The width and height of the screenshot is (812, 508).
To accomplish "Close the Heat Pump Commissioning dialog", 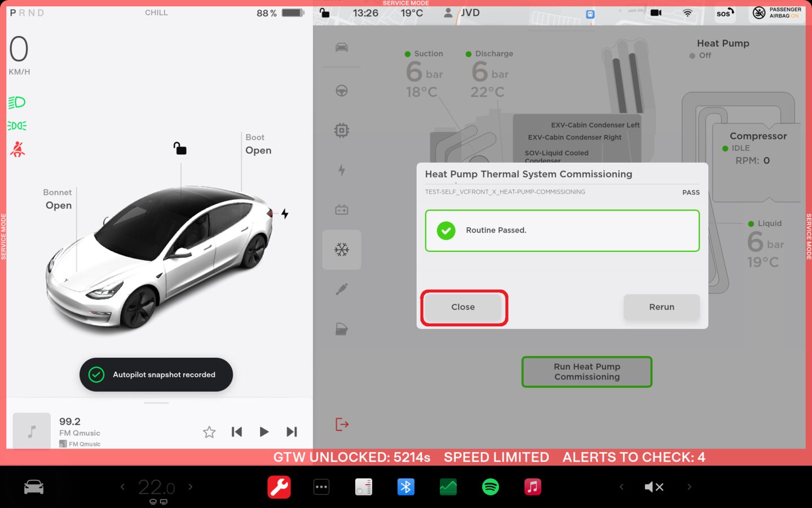I will tap(463, 307).
